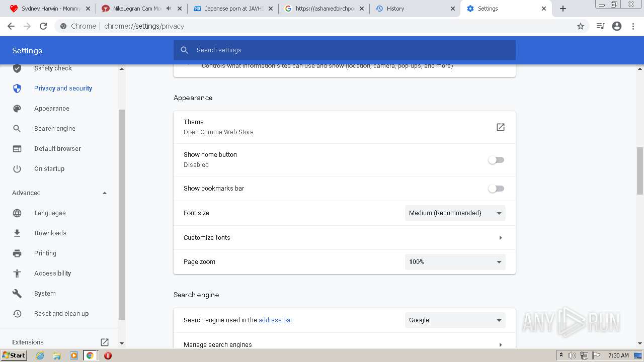Screen dimensions: 644x362
Task: Open the search engine Google dropdown
Action: (x=455, y=320)
